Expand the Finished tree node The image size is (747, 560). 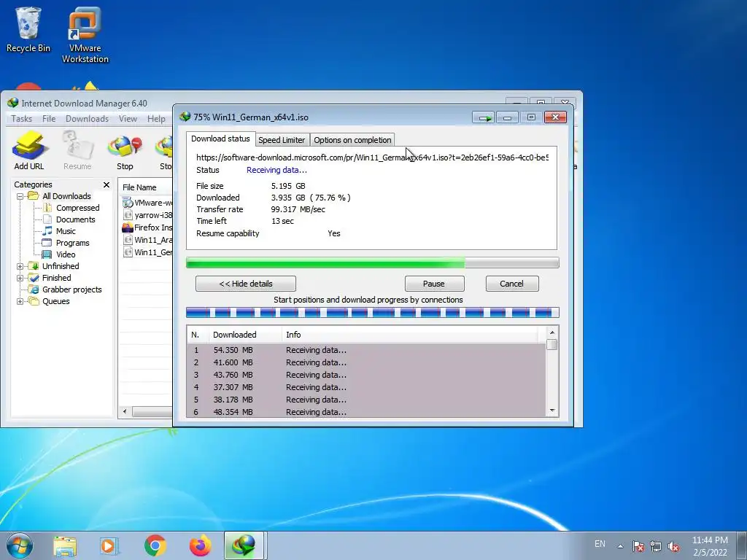(20, 278)
